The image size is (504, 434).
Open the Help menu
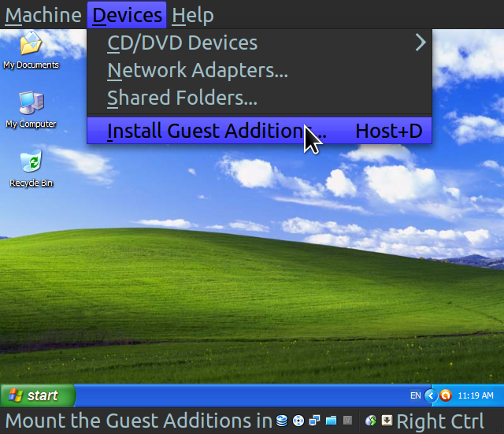pyautogui.click(x=192, y=15)
